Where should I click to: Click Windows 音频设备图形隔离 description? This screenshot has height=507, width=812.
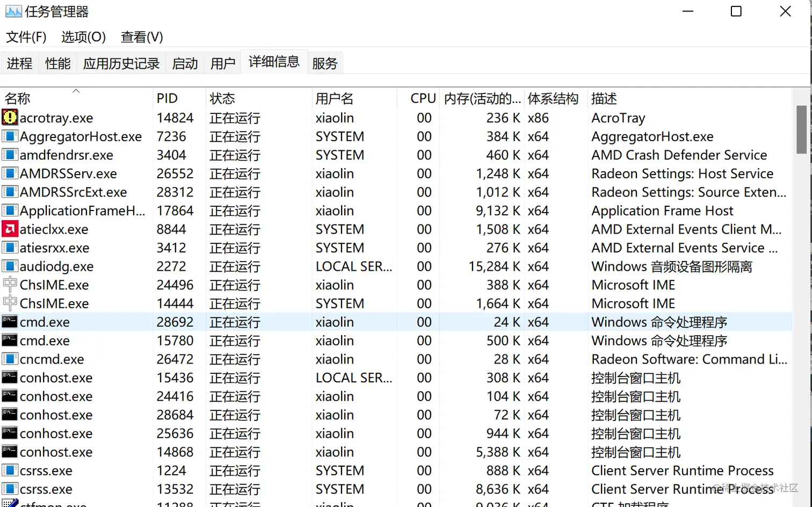672,266
